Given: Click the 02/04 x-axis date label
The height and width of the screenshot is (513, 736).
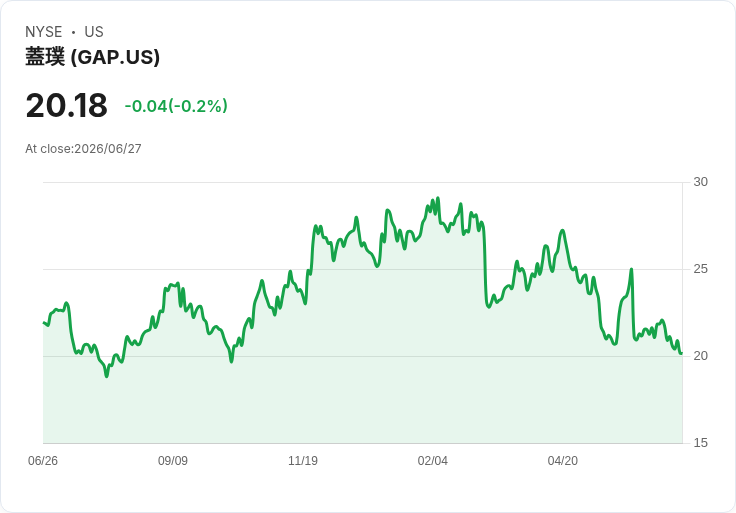Looking at the screenshot, I should tap(433, 460).
